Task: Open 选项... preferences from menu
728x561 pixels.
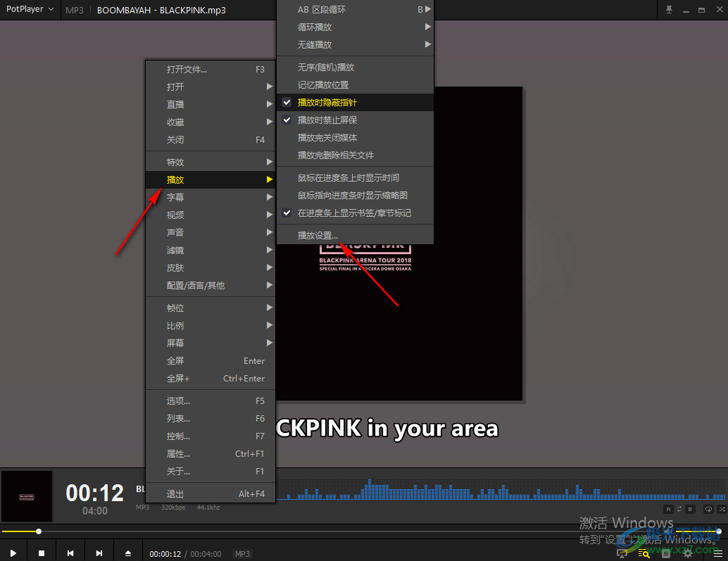Action: pyautogui.click(x=211, y=401)
